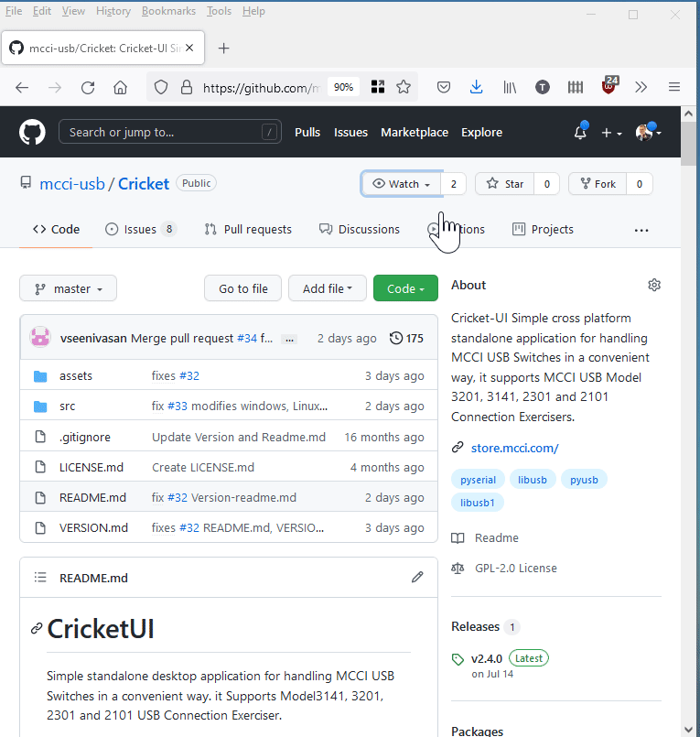The image size is (700, 737).
Task: Click the Go to file button
Action: click(242, 288)
